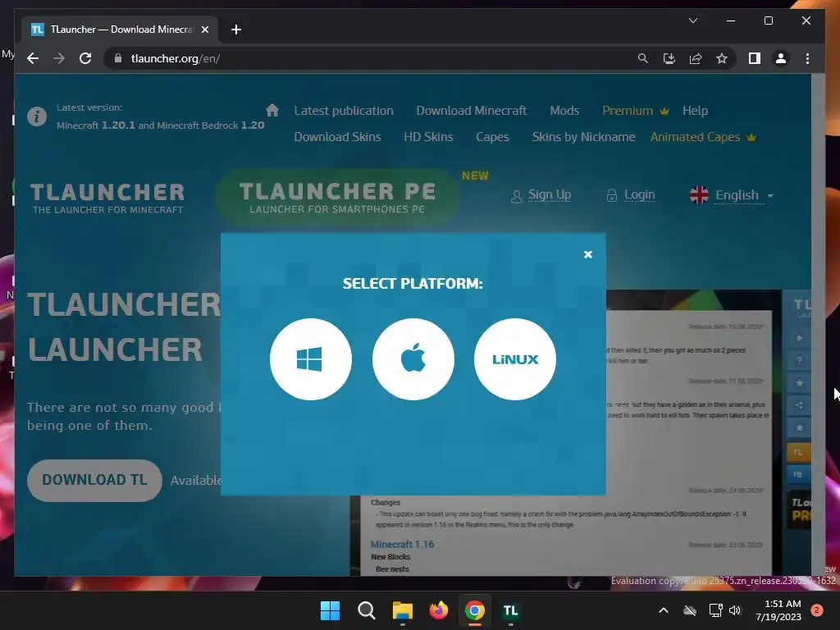The height and width of the screenshot is (630, 840).
Task: Open the notification count badge
Action: pos(817,610)
